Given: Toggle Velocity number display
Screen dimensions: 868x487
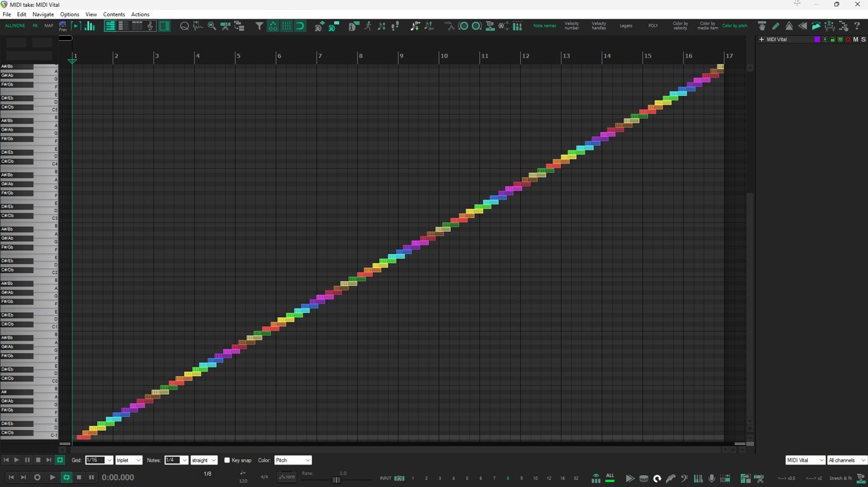Looking at the screenshot, I should click(572, 26).
